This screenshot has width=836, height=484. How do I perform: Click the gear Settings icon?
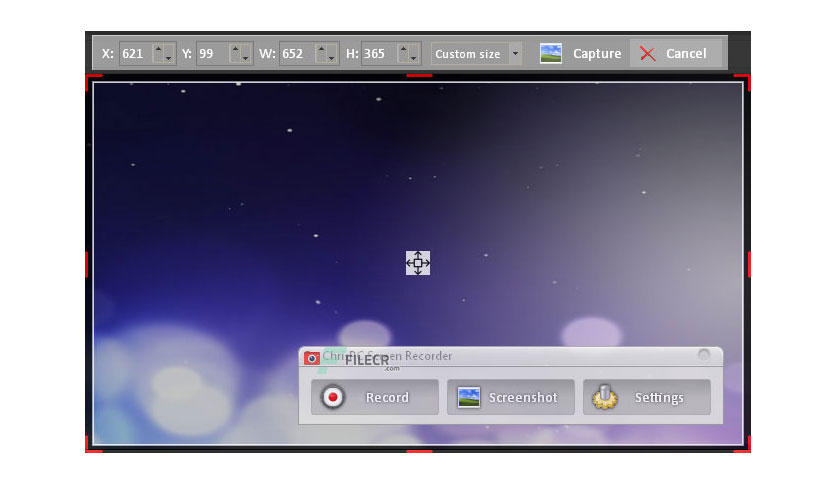[x=605, y=397]
